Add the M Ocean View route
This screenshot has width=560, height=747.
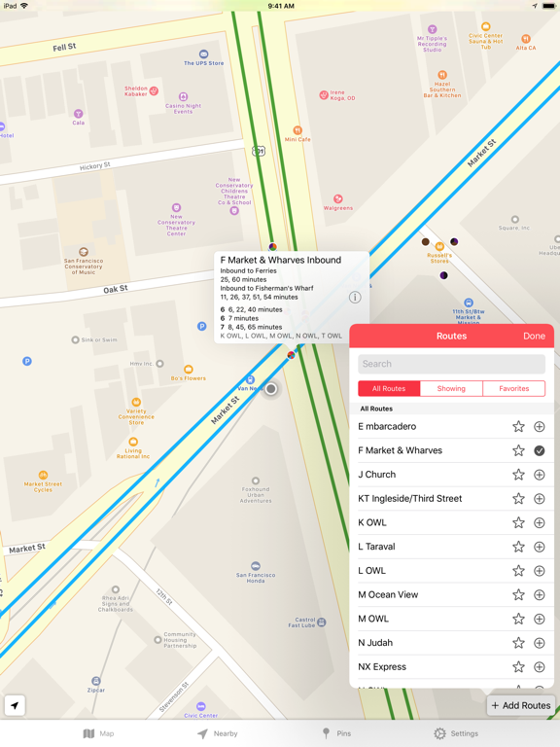(x=539, y=594)
